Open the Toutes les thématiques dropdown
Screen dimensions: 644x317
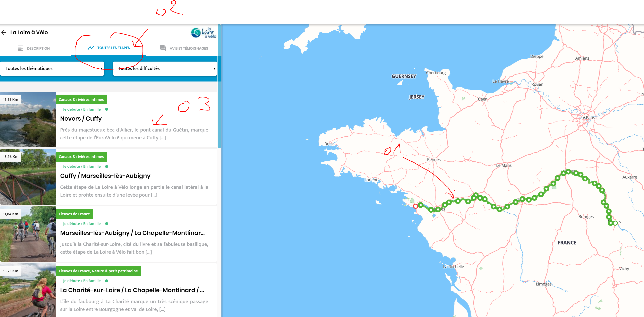pos(52,68)
